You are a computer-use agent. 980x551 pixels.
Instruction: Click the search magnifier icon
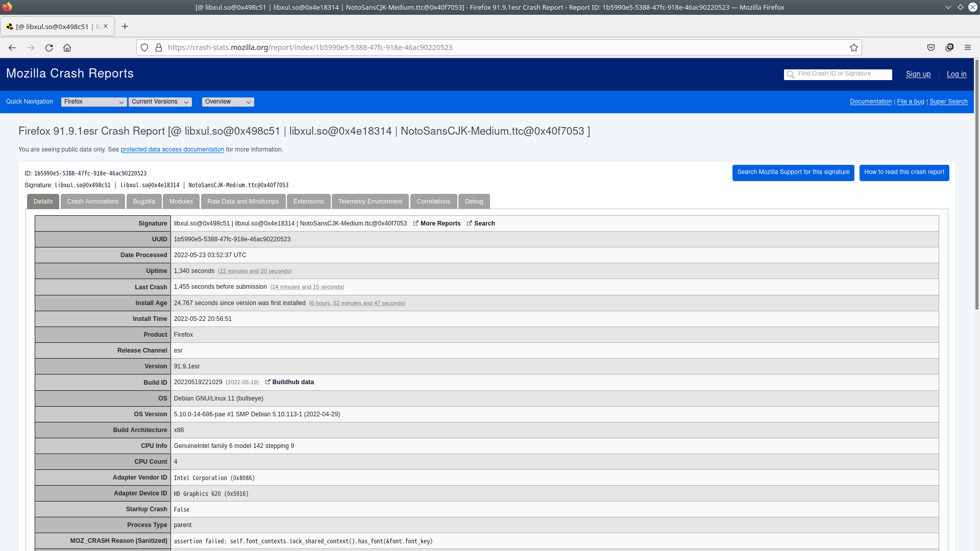click(x=791, y=74)
